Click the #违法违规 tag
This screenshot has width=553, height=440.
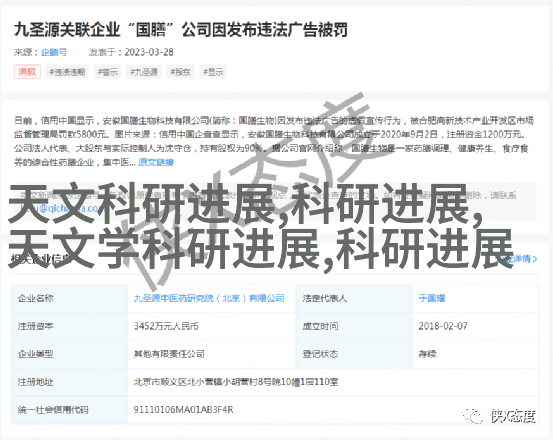tap(67, 72)
